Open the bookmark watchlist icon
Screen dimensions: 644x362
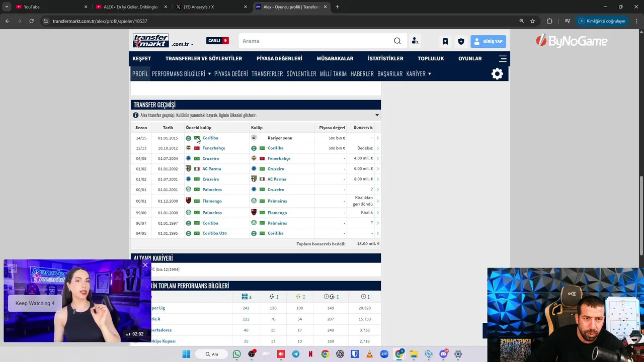click(445, 41)
